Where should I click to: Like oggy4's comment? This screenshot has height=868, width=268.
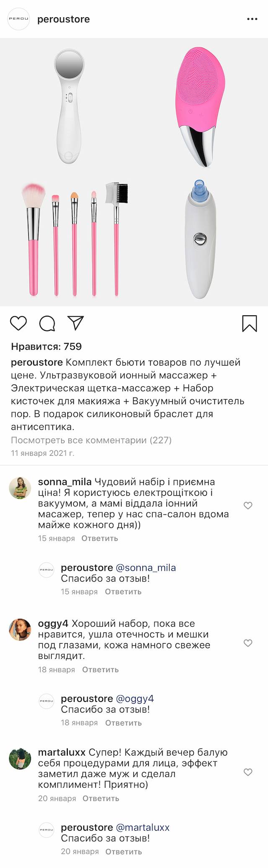pos(248,643)
